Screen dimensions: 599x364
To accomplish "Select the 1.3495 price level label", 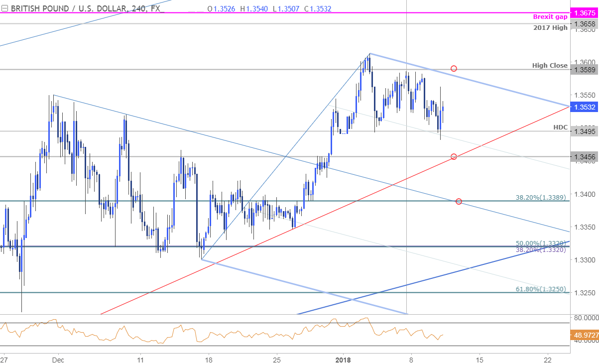I will click(x=585, y=131).
